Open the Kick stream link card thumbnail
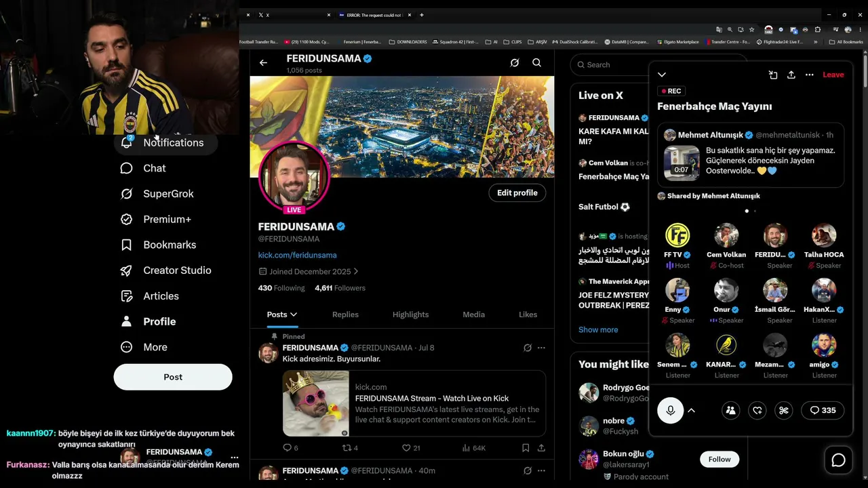868x488 pixels. [316, 403]
